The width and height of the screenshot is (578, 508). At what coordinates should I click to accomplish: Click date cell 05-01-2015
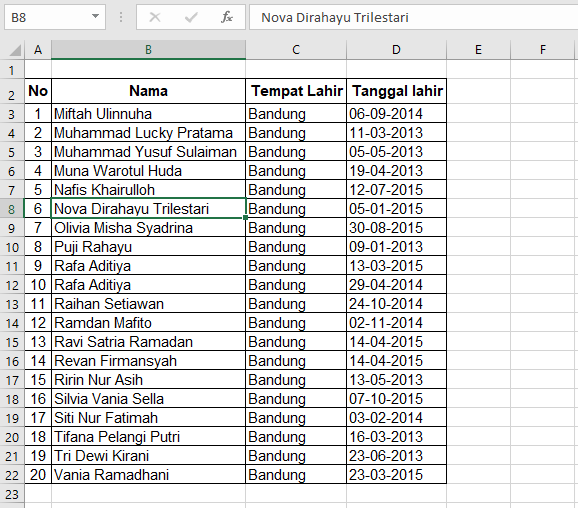397,209
